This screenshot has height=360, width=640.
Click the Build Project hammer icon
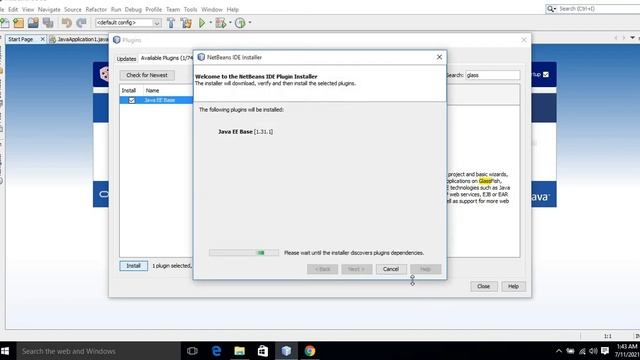coord(171,23)
